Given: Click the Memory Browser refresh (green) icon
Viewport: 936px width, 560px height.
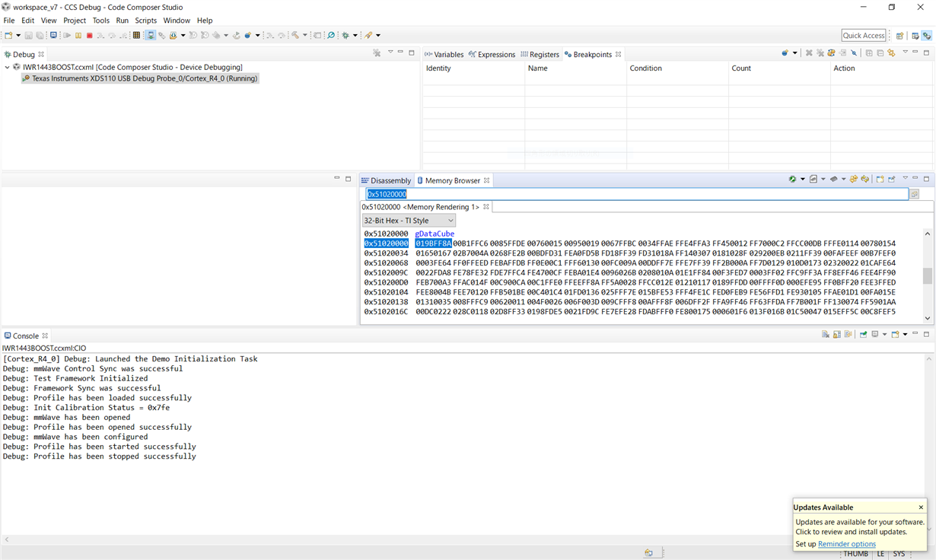Looking at the screenshot, I should pos(792,179).
